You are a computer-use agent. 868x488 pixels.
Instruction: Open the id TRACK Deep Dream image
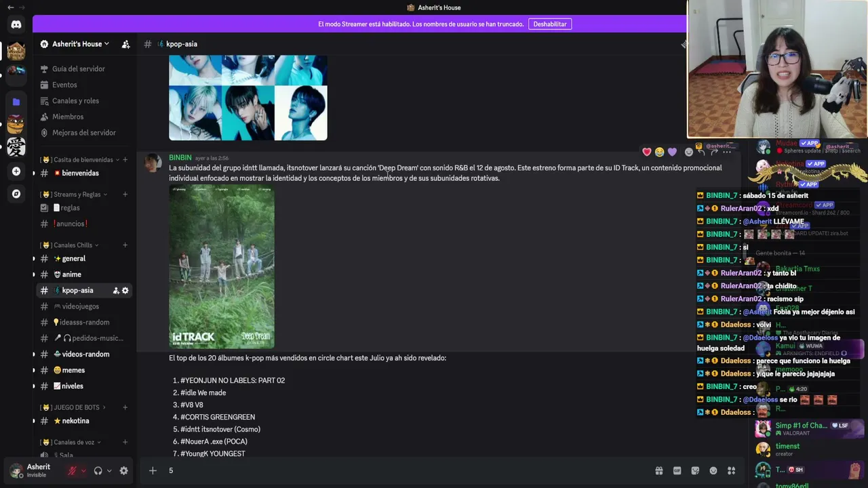[222, 266]
